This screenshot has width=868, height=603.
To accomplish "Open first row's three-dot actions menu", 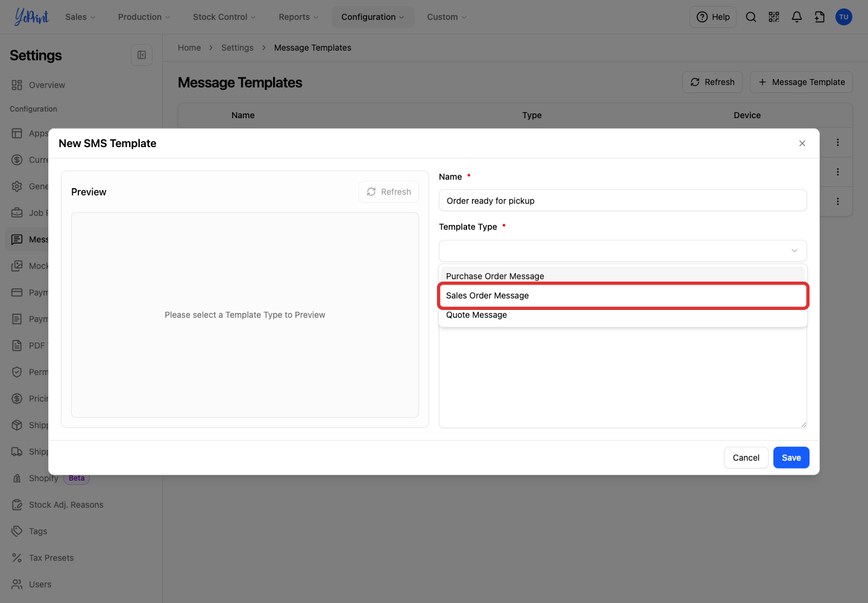I will tap(838, 142).
